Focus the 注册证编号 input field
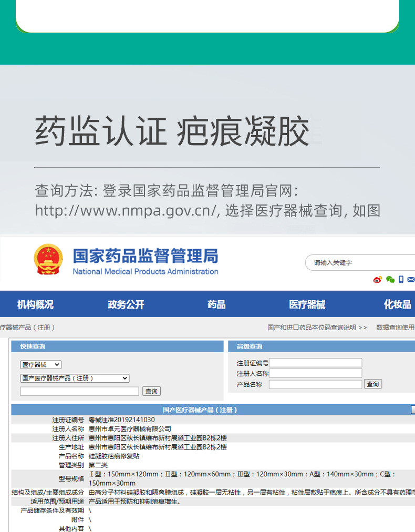Screen dimensions: 415x532 pyautogui.click(x=316, y=363)
